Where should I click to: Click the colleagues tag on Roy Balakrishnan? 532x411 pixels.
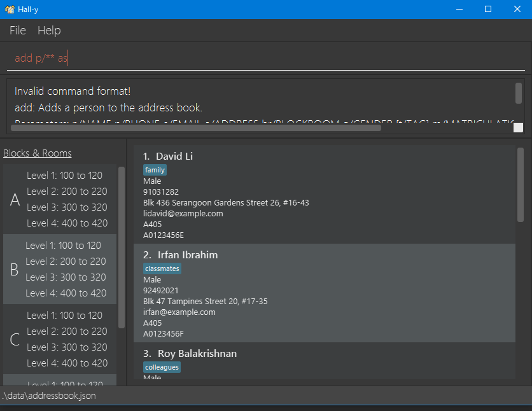coord(162,367)
